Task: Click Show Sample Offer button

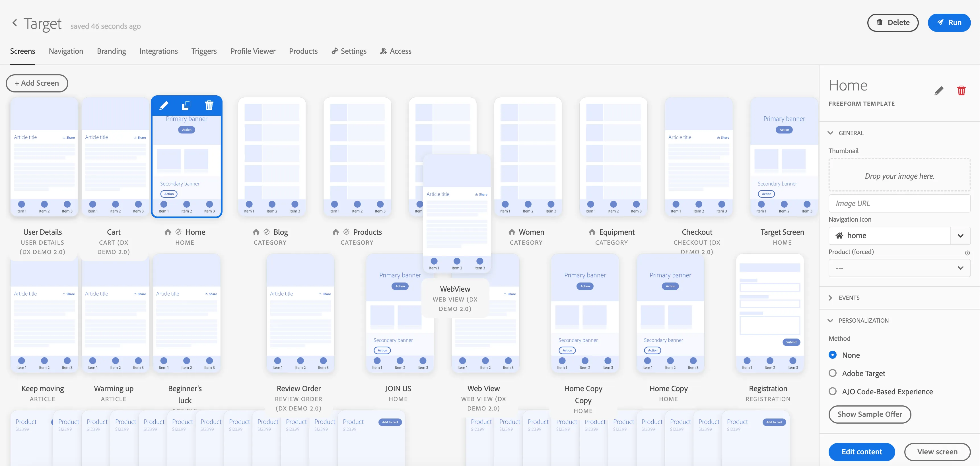Action: coord(869,414)
